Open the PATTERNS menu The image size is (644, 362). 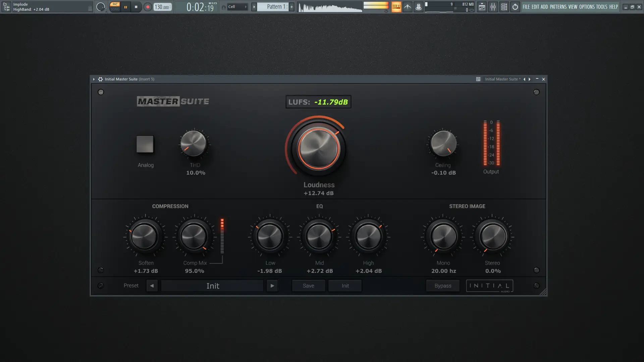pyautogui.click(x=558, y=7)
